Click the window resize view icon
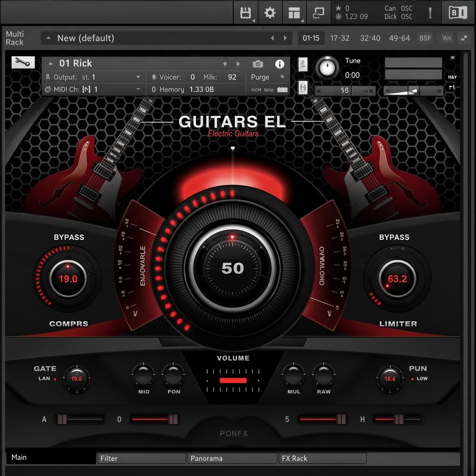This screenshot has width=476, height=476. (318, 13)
